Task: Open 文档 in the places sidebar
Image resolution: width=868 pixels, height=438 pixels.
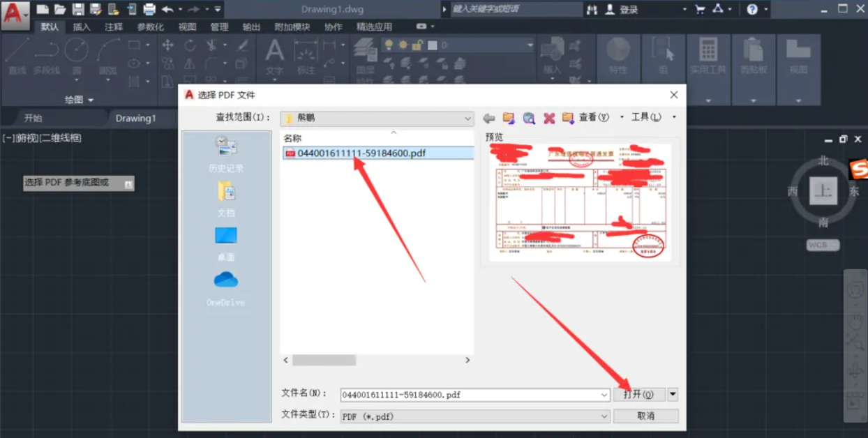Action: [226, 198]
